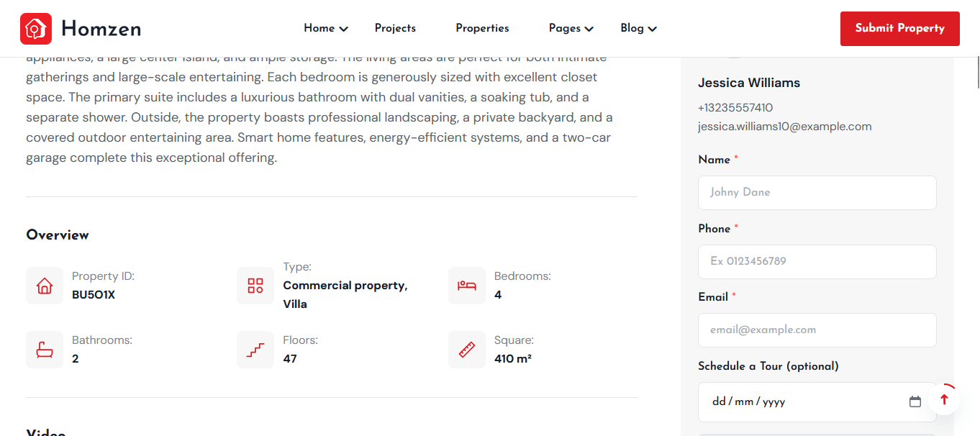Image resolution: width=980 pixels, height=436 pixels.
Task: Focus the Name input field
Action: [x=817, y=193]
